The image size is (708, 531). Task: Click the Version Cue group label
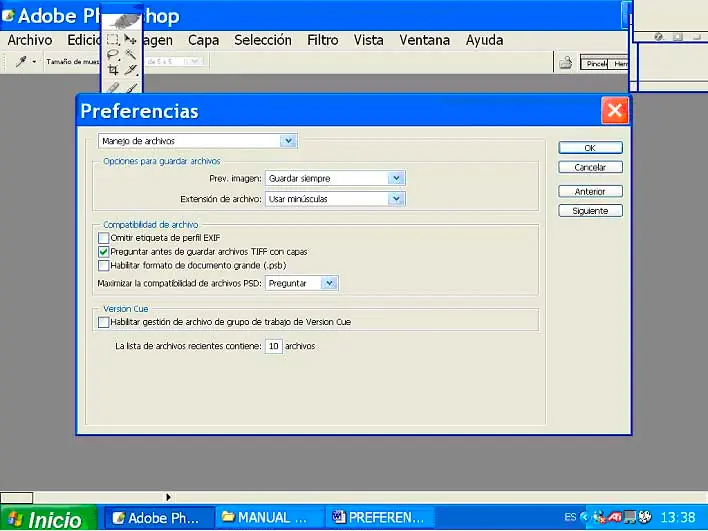(x=126, y=309)
